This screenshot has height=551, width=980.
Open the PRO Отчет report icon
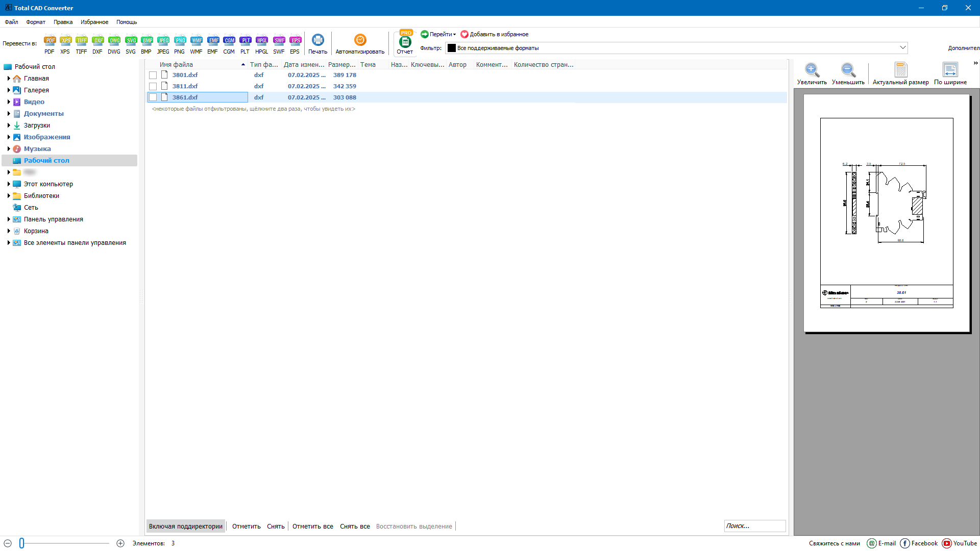click(x=405, y=42)
